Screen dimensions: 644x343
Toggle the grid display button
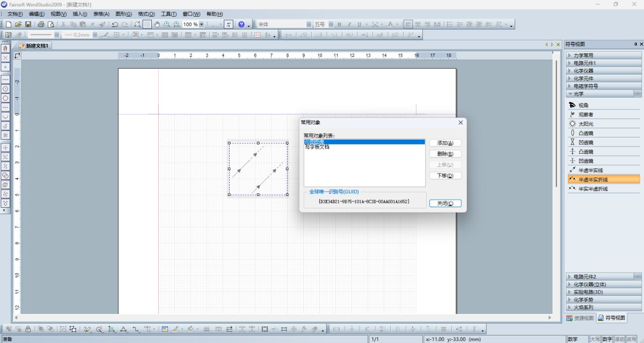point(148,24)
